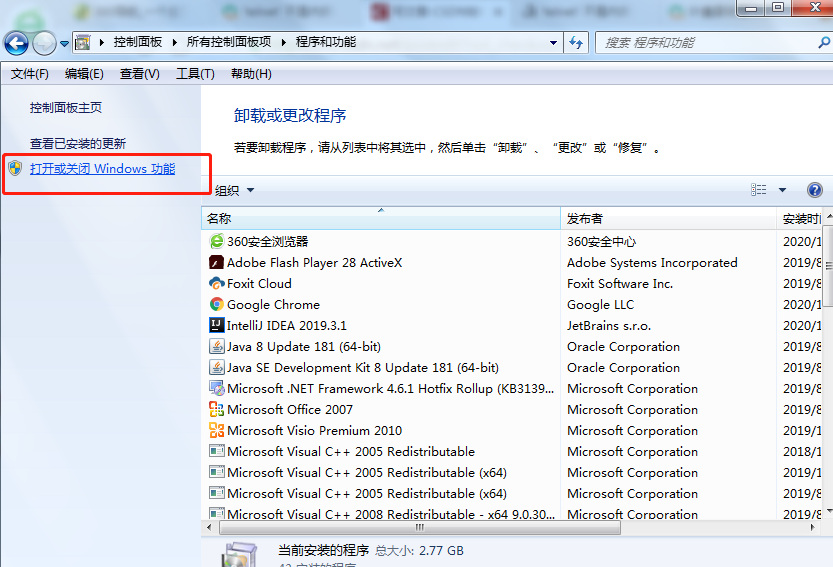Open recent pages dropdown beside the navigation arrows
The width and height of the screenshot is (833, 567).
(x=64, y=44)
